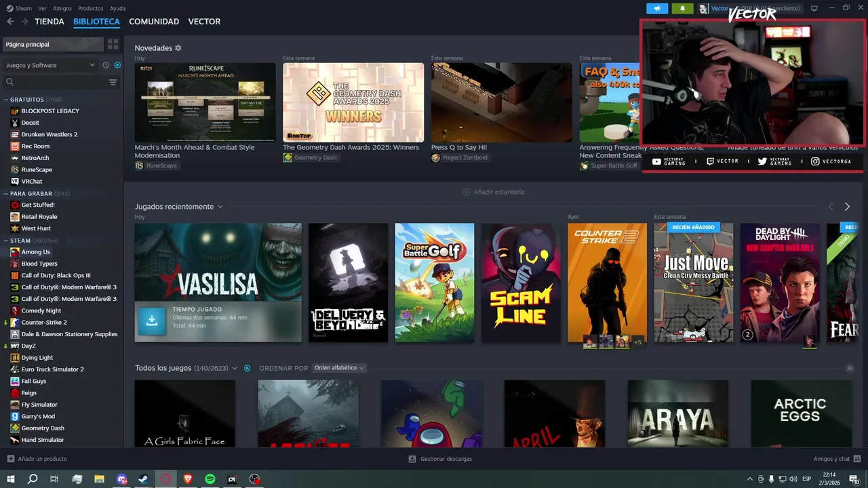Collapse the STEAM category
This screenshot has width=868, height=488.
(x=6, y=241)
